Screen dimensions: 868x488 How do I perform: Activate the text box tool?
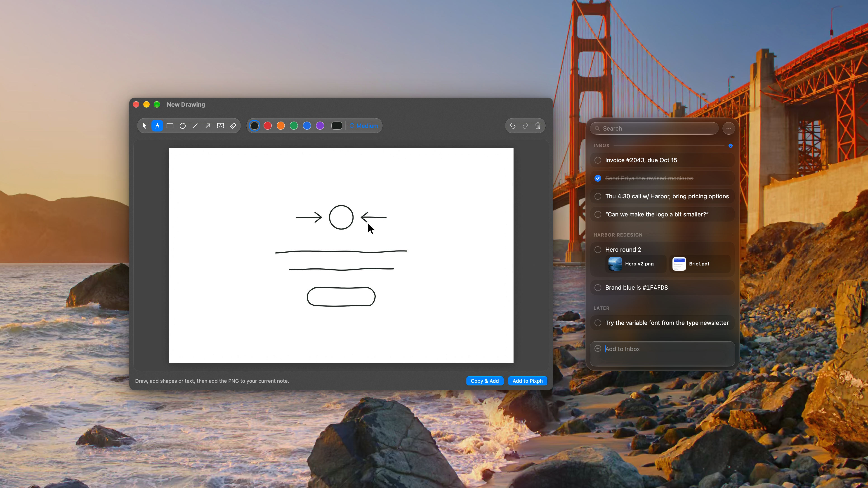(220, 126)
